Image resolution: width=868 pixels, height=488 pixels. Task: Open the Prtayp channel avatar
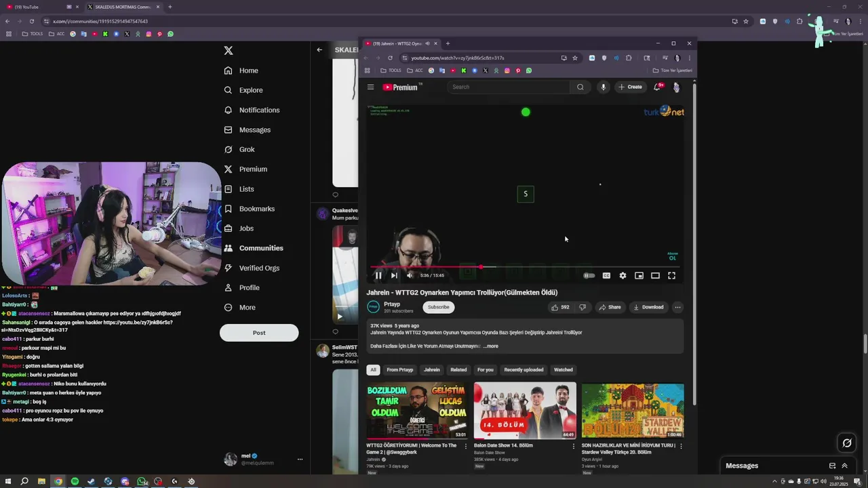point(373,307)
